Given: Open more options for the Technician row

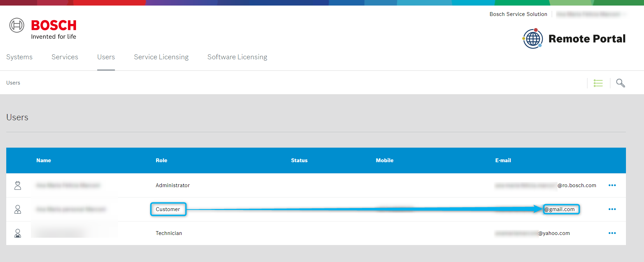Looking at the screenshot, I should pyautogui.click(x=612, y=233).
